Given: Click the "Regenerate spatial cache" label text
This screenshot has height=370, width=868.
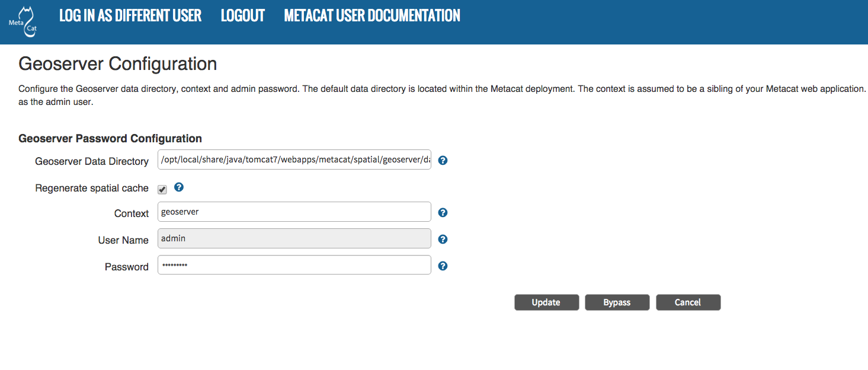Looking at the screenshot, I should [x=92, y=189].
